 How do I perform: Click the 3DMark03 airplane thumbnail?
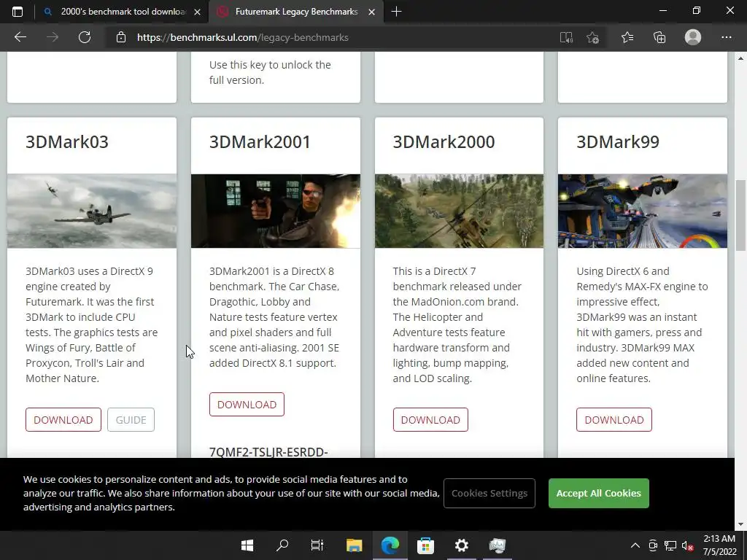point(92,211)
